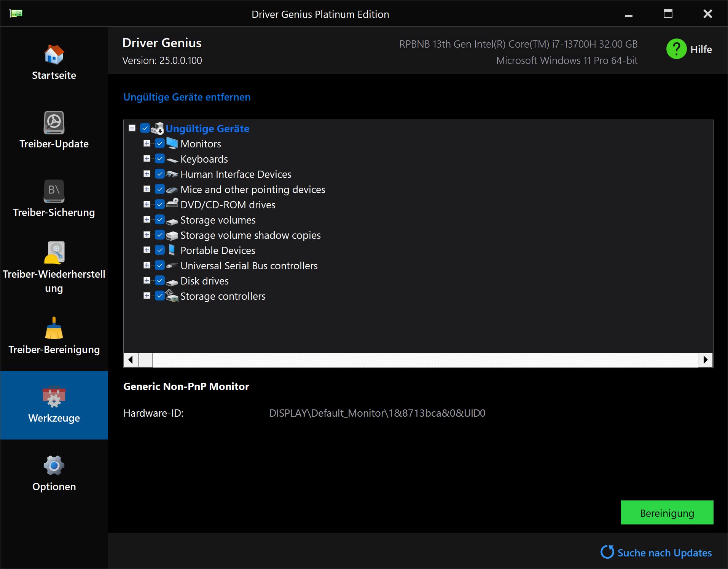This screenshot has height=569, width=728.
Task: Expand DVD/CD-ROM drives node
Action: [x=147, y=204]
